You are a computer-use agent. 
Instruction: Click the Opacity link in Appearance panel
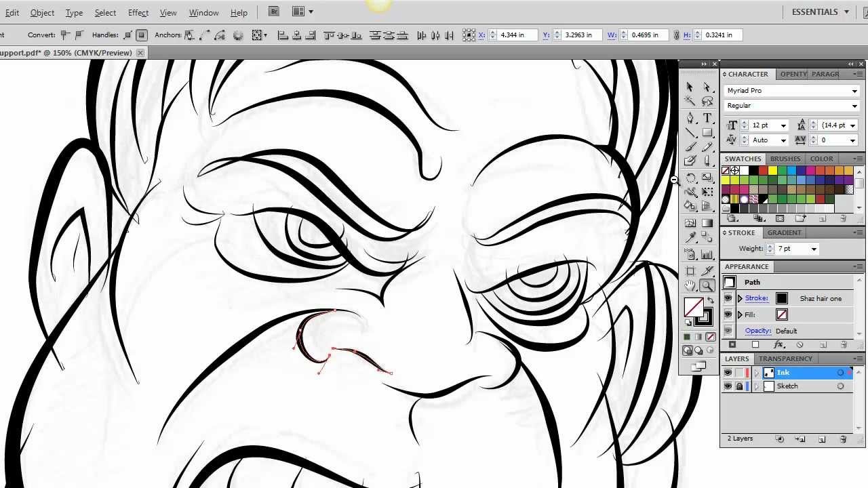(x=757, y=331)
